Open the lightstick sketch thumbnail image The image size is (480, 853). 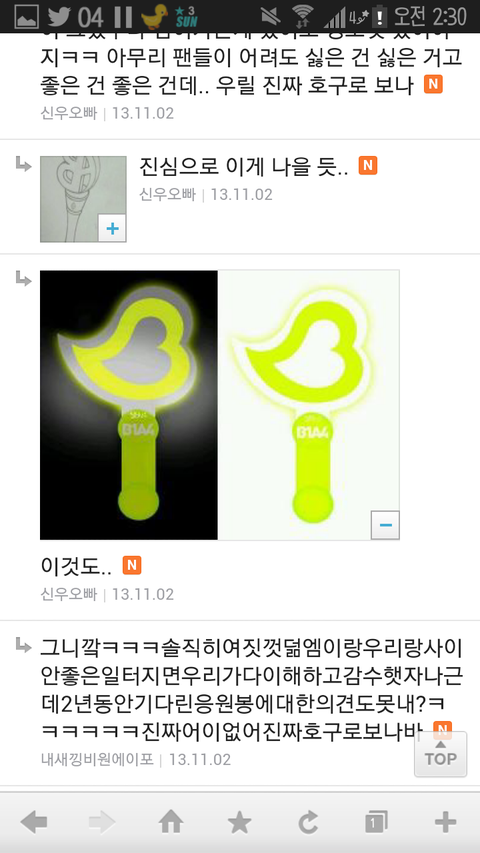83,199
